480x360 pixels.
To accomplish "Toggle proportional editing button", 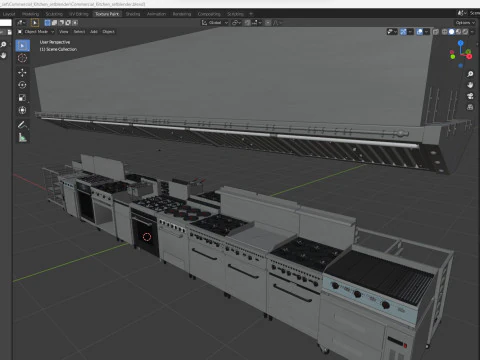I will pyautogui.click(x=268, y=23).
